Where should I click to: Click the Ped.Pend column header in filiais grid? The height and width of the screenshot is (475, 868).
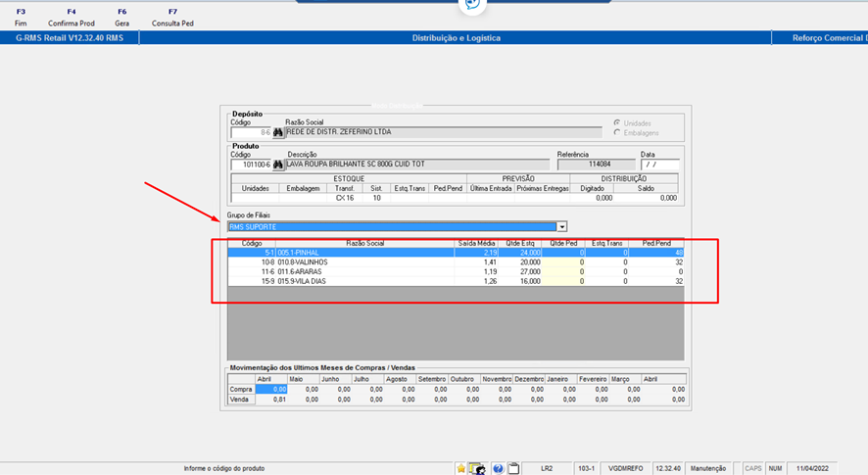[x=656, y=244]
